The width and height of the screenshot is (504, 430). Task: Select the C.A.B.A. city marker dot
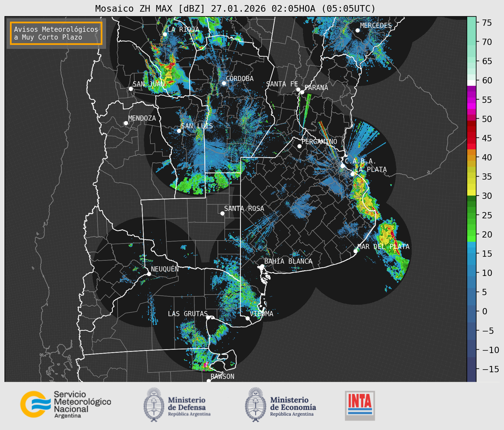[343, 166]
